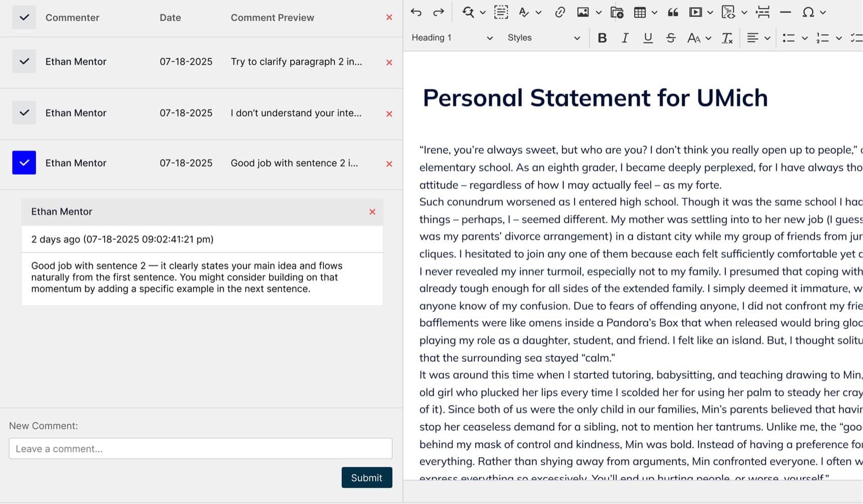Insert a hyperlink with the link icon
The height and width of the screenshot is (504, 863).
click(x=560, y=12)
